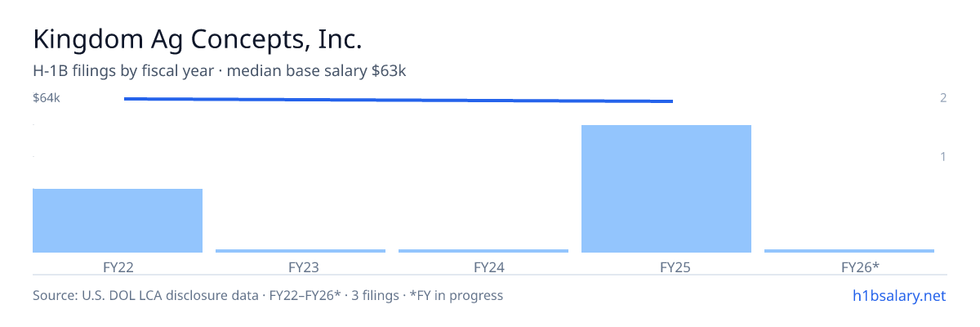Click the $64k salary axis label

[47, 98]
